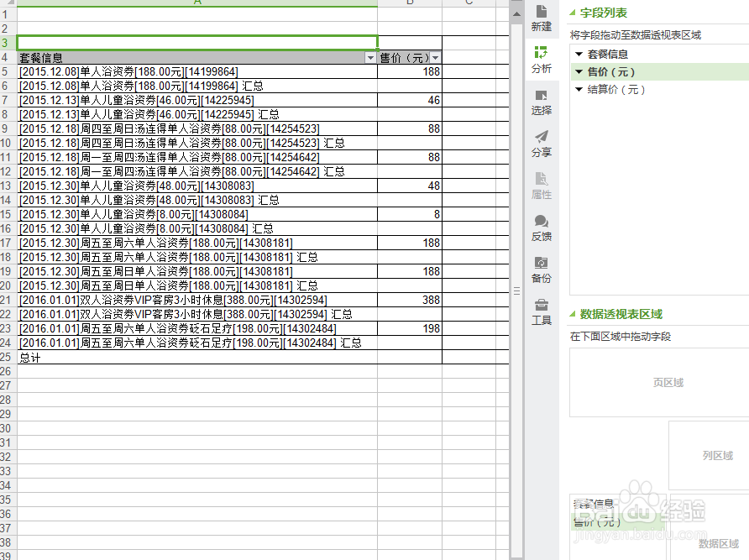Click the 反馈 (Feedback) sidebar icon
Screen dimensions: 749x560
point(542,228)
